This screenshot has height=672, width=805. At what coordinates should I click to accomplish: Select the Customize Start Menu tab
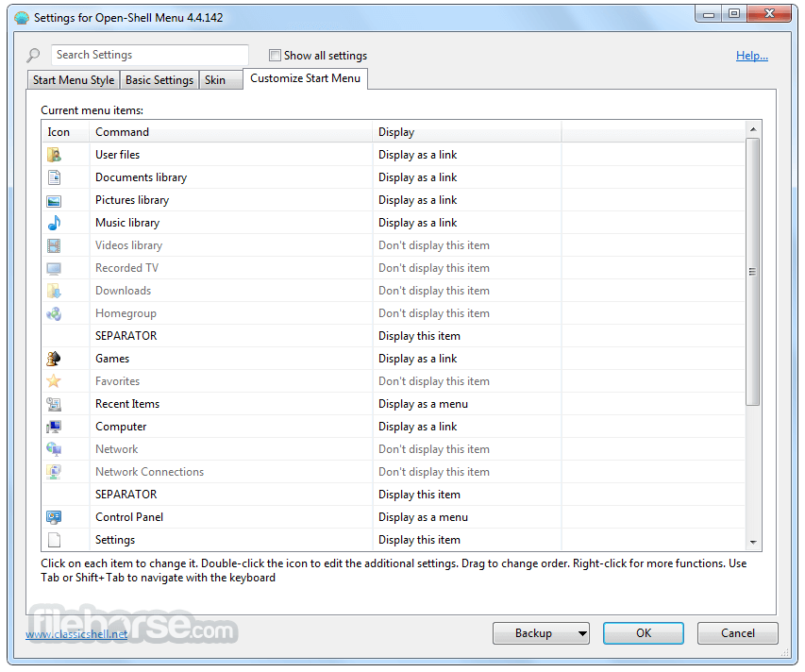306,78
